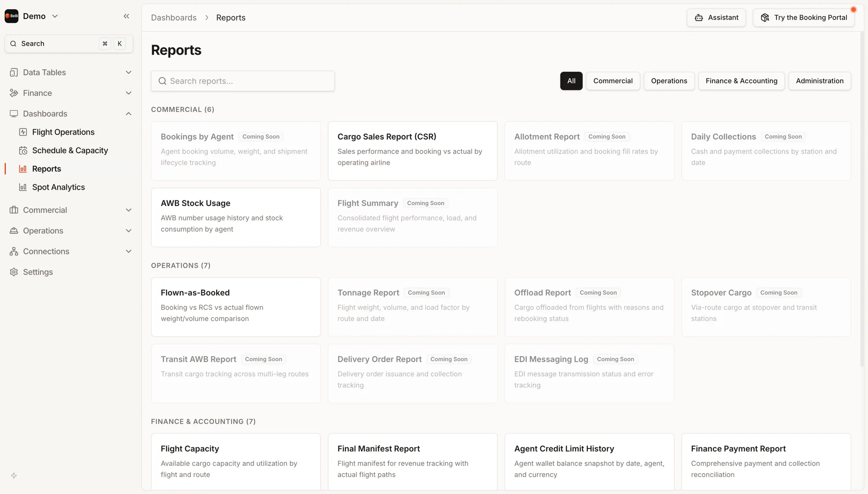This screenshot has width=868, height=494.
Task: Expand the Finance section chevron
Action: click(128, 93)
